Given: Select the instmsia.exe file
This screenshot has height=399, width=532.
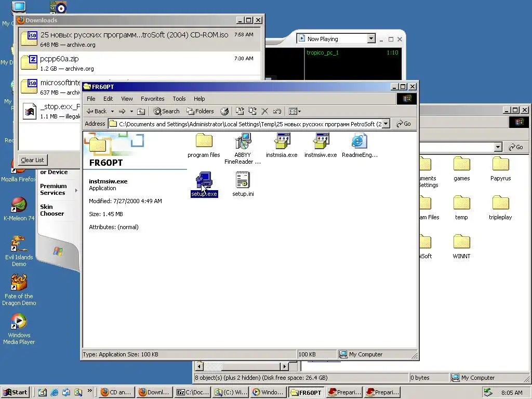Looking at the screenshot, I should coord(282,145).
